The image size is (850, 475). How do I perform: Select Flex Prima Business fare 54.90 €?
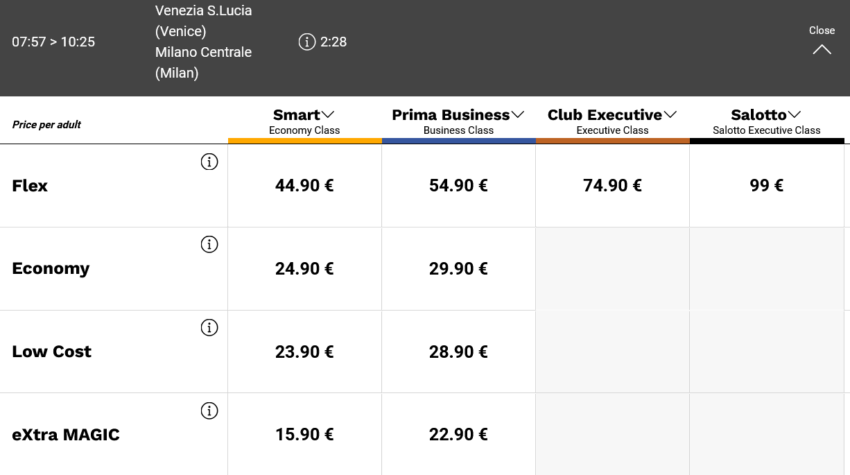[x=458, y=186]
